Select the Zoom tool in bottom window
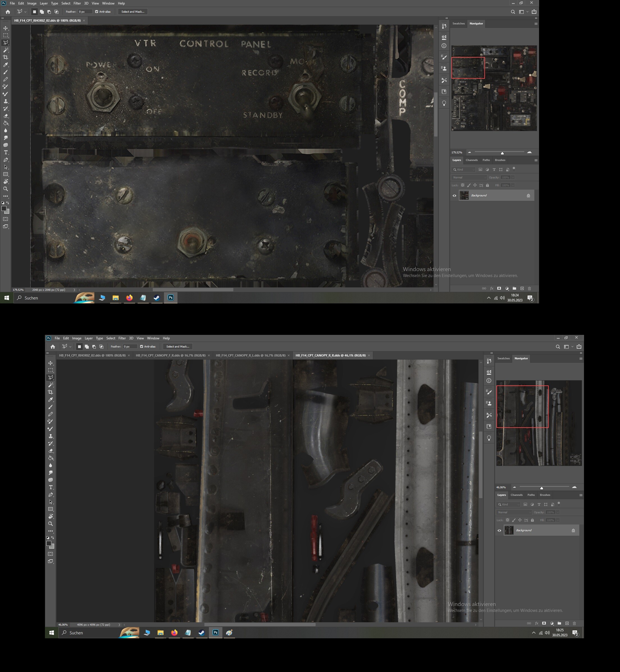The image size is (620, 672). pyautogui.click(x=51, y=524)
